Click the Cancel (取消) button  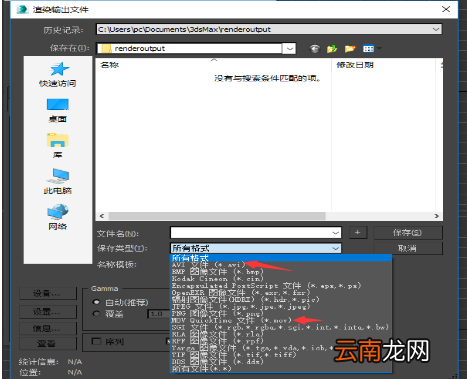click(408, 248)
